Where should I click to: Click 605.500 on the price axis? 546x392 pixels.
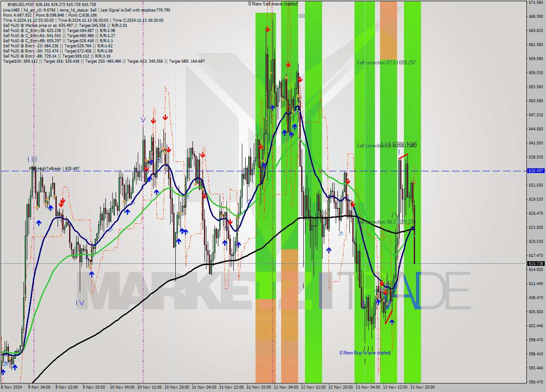[x=536, y=312]
